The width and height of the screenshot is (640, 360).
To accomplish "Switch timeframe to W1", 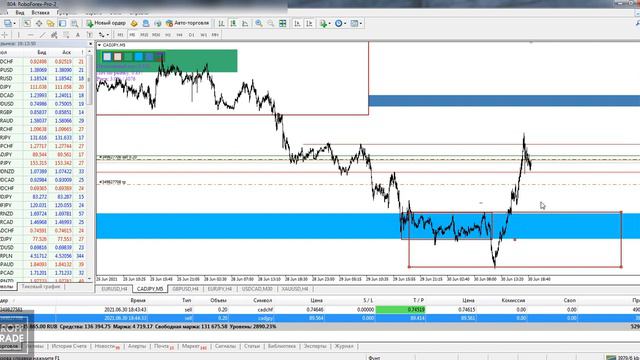I will [203, 35].
